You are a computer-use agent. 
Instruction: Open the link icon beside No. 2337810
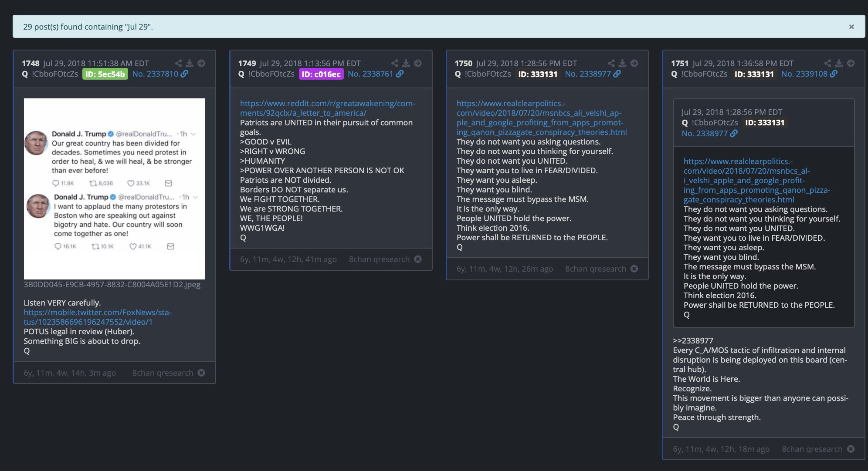click(x=185, y=74)
